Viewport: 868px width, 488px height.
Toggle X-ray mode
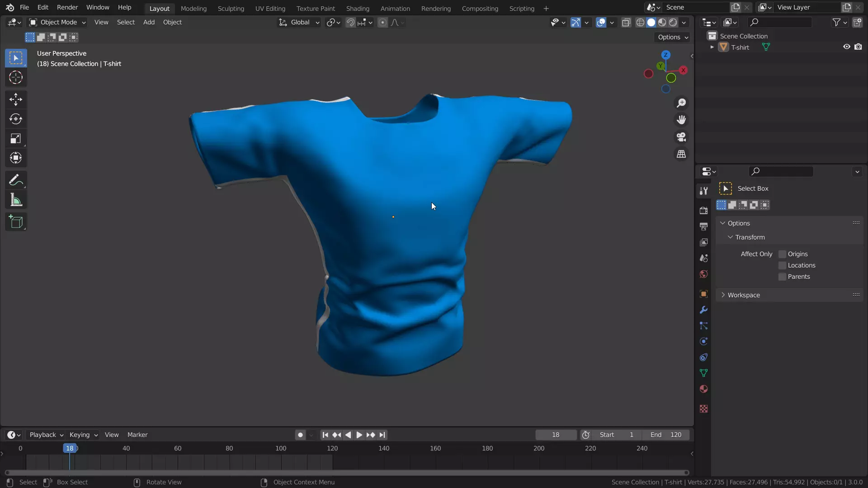[x=626, y=22]
